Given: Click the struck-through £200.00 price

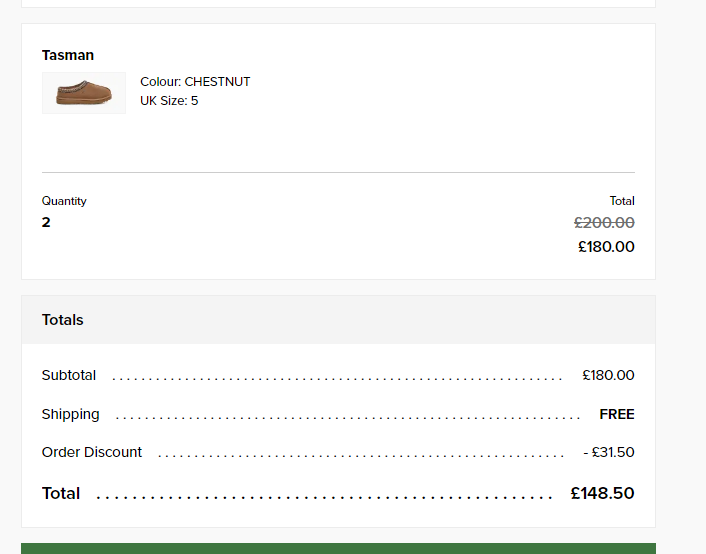Looking at the screenshot, I should [604, 223].
